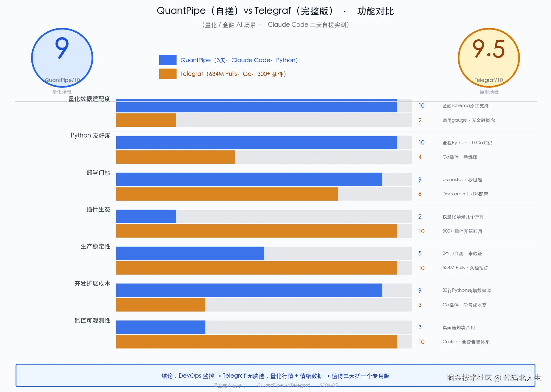
Task: Click the note '30行Python新增数据源'
Action: (x=467, y=290)
